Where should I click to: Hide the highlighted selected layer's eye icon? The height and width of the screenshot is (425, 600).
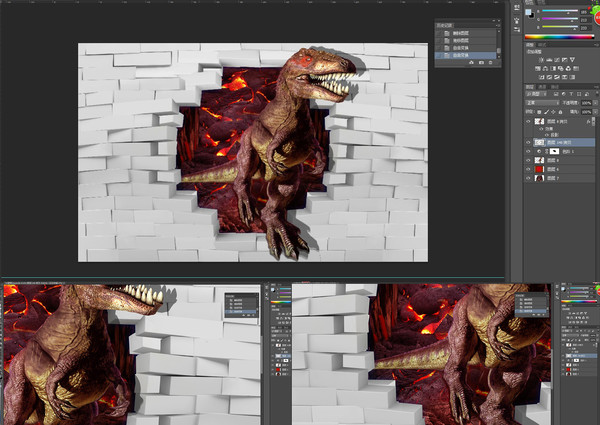pos(528,142)
